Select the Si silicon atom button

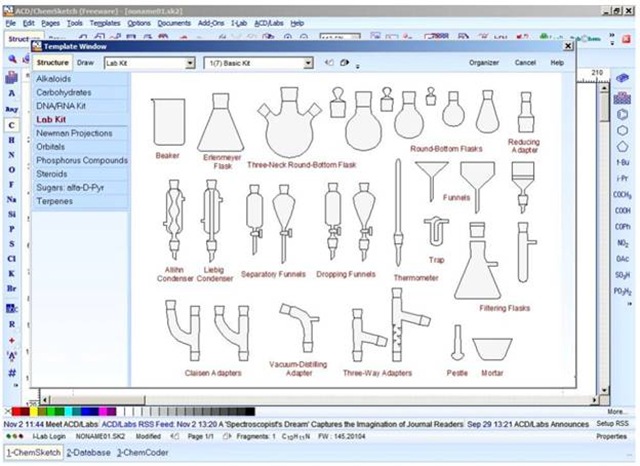11,214
